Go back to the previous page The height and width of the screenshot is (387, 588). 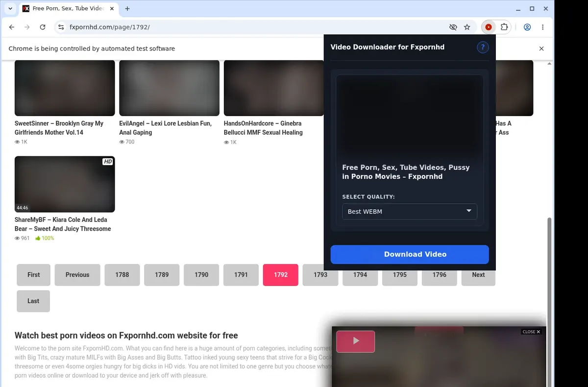pos(12,27)
